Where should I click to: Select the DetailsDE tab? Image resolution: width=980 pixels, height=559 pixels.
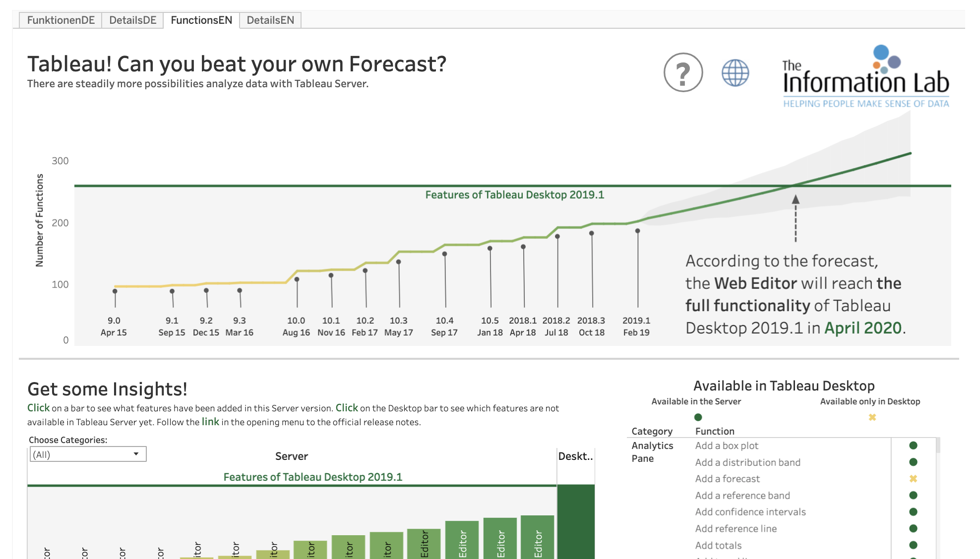[x=132, y=20]
